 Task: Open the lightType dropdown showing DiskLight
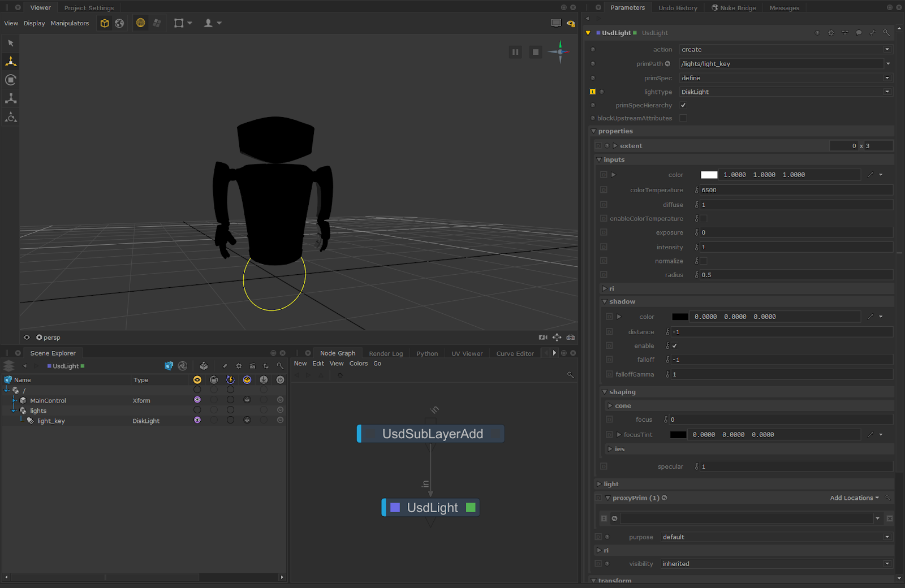[785, 92]
